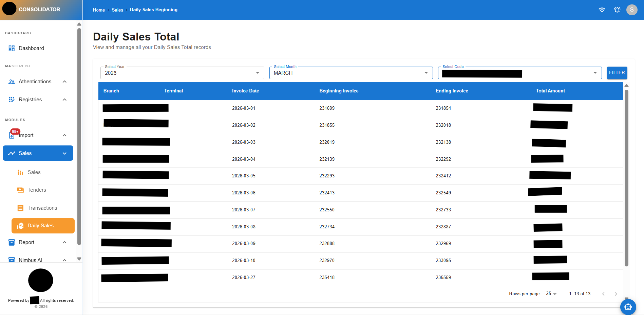Open the user avatar menu

click(x=632, y=10)
